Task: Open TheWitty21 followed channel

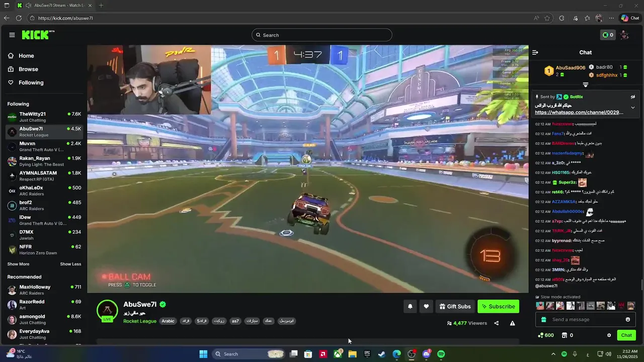Action: tap(44, 117)
